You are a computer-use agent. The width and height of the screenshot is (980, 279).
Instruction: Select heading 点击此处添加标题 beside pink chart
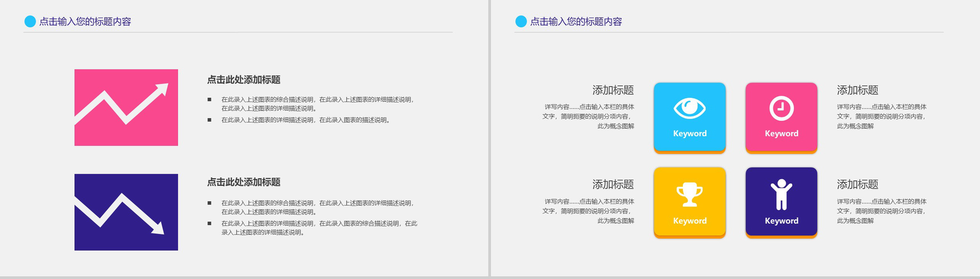[243, 80]
